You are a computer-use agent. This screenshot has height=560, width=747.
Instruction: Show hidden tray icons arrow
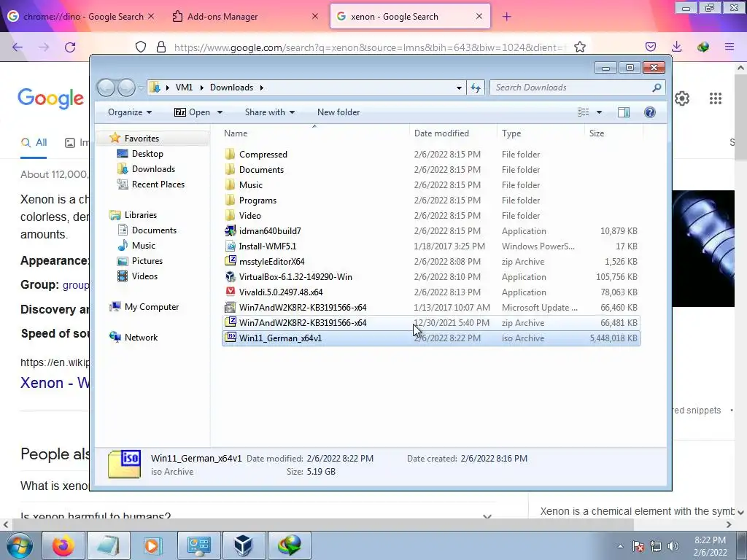point(620,546)
